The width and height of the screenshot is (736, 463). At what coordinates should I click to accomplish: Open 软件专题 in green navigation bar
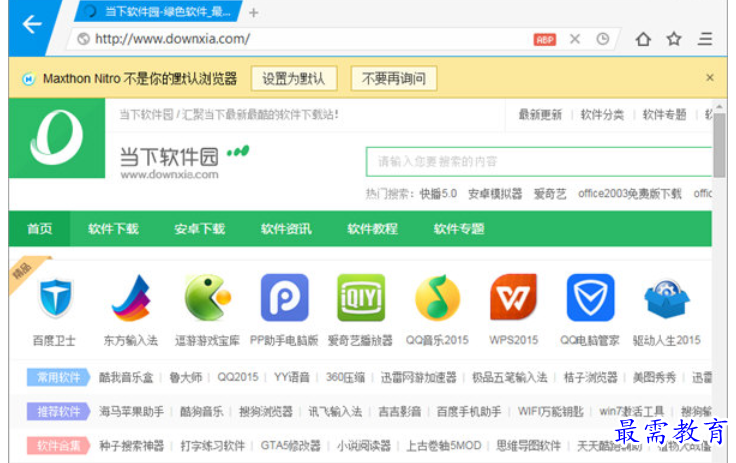[459, 229]
